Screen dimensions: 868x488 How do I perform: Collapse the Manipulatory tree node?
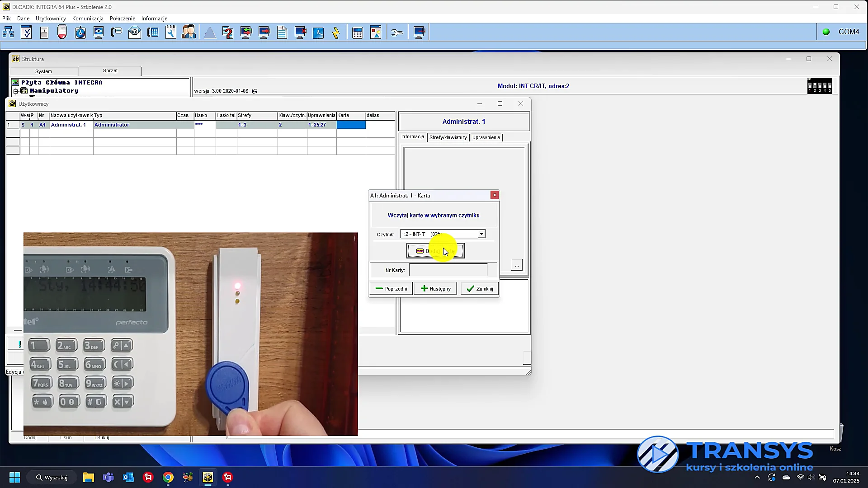coord(15,91)
